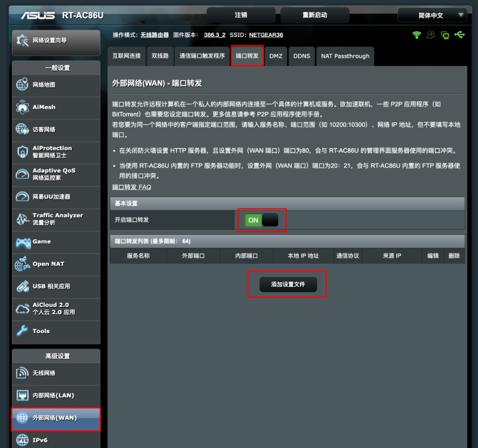Click the guest users status icon

pyautogui.click(x=431, y=35)
